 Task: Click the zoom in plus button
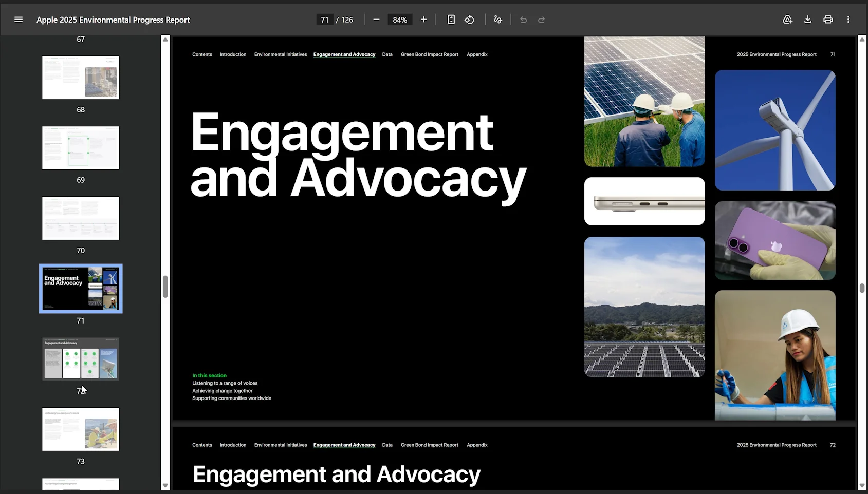pyautogui.click(x=423, y=20)
